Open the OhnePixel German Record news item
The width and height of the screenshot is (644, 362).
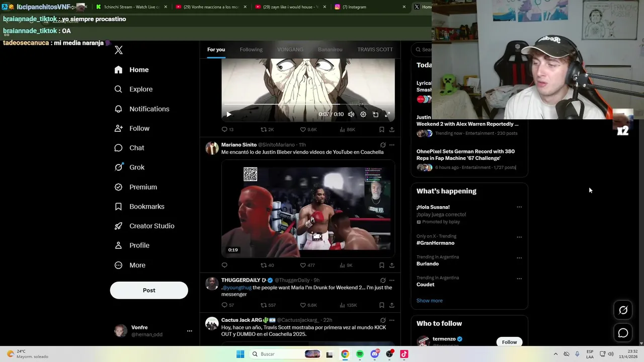pyautogui.click(x=469, y=159)
